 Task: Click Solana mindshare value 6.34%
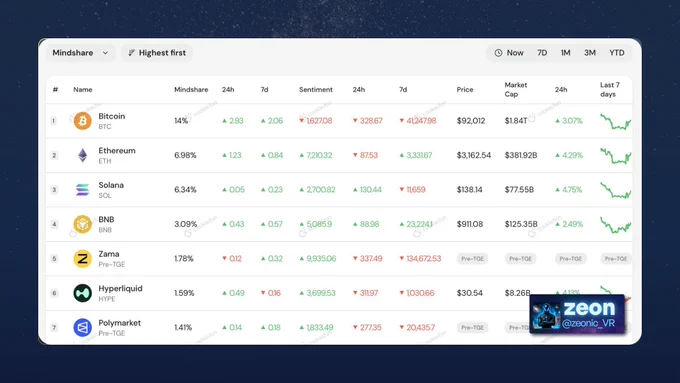185,190
